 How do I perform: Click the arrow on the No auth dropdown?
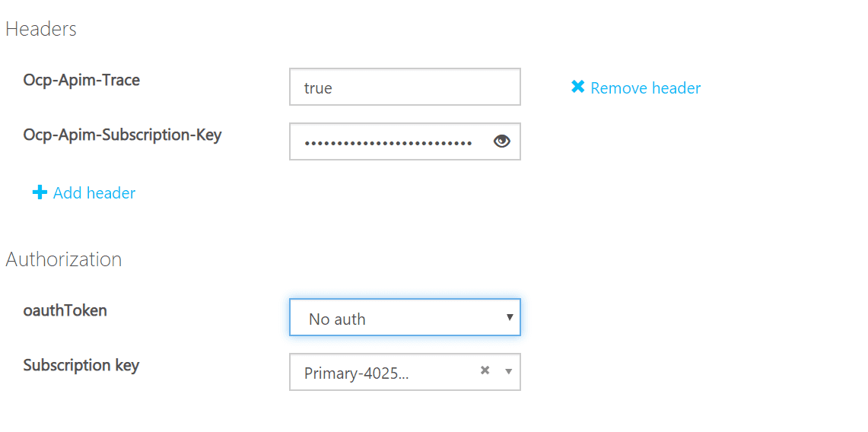pyautogui.click(x=509, y=317)
